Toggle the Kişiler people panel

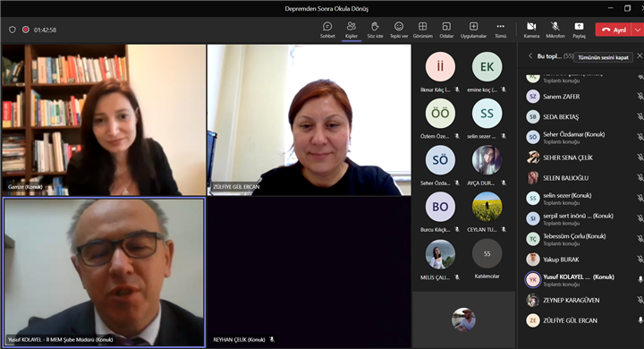point(352,30)
